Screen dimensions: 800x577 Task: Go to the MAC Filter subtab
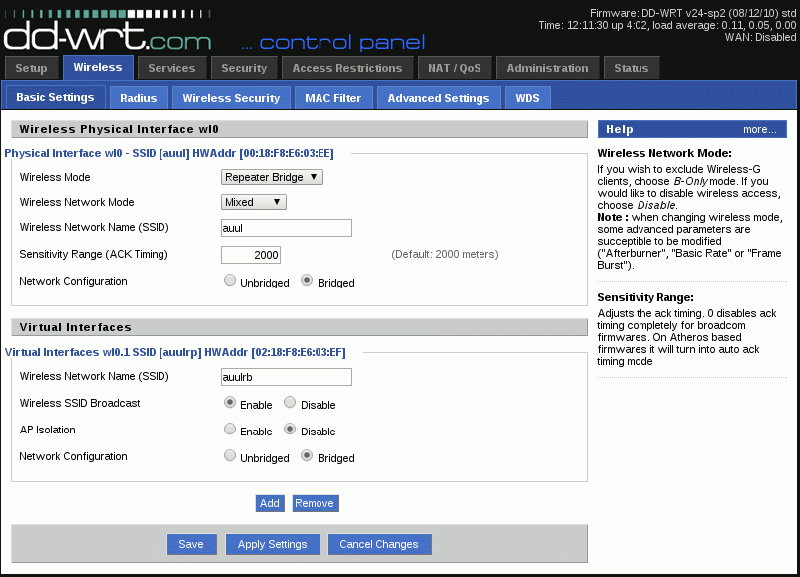[x=333, y=98]
